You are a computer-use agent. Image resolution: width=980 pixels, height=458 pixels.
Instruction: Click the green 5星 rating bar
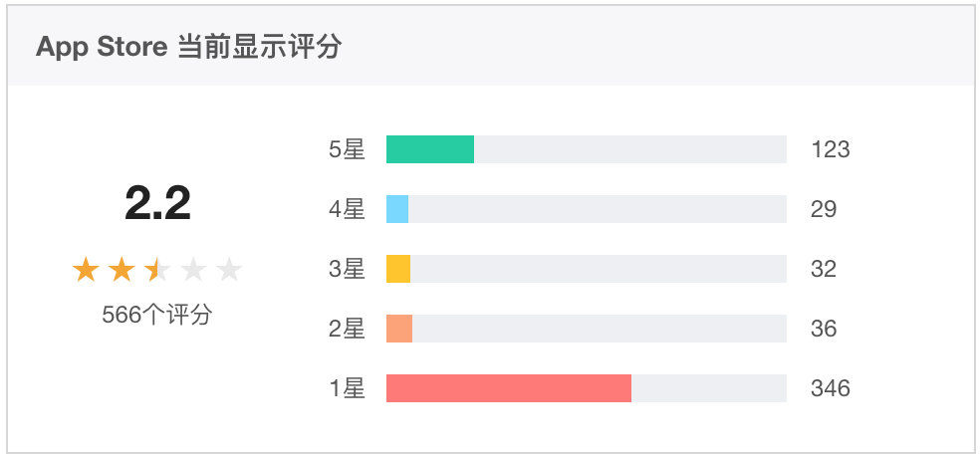coord(430,149)
